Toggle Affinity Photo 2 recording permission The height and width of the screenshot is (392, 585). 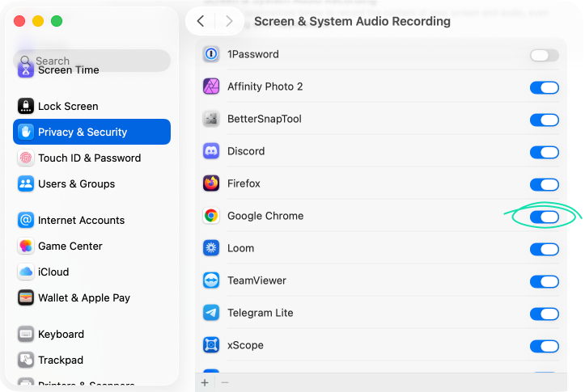(545, 88)
